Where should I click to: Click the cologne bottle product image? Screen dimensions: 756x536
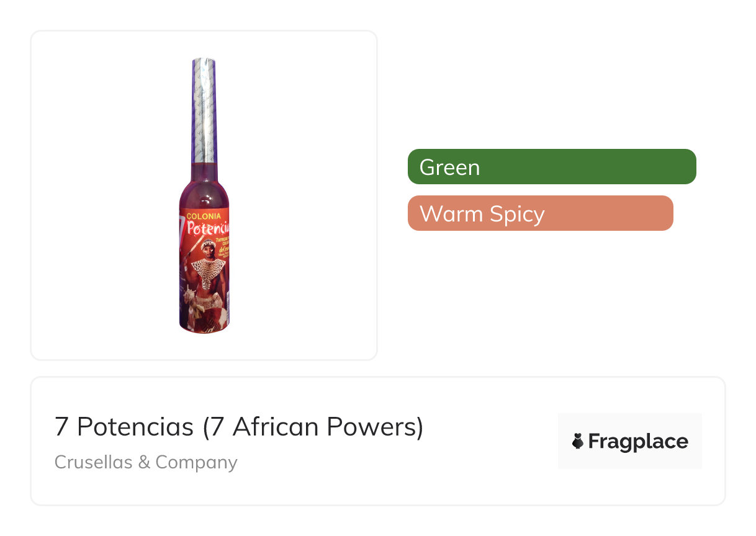(x=204, y=195)
